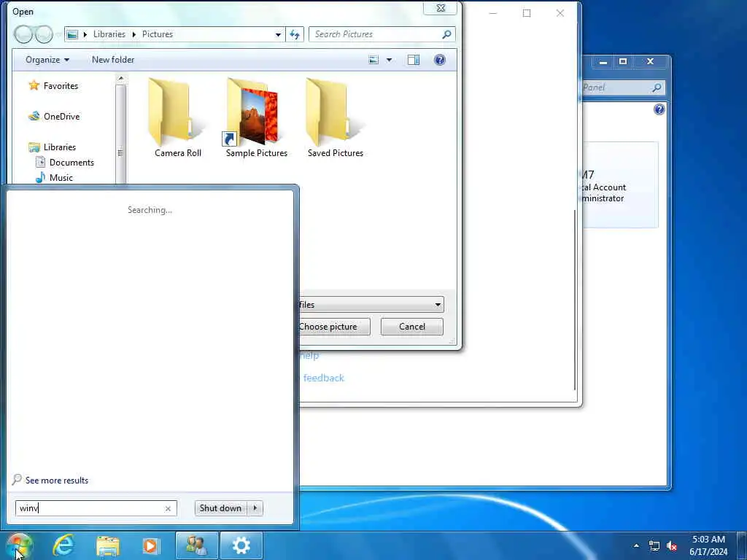Show hidden system tray icons

636,545
